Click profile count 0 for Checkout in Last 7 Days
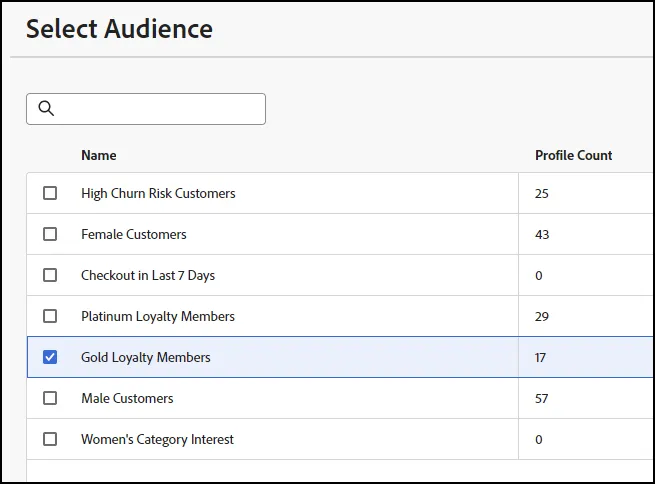The image size is (655, 484). [x=539, y=276]
